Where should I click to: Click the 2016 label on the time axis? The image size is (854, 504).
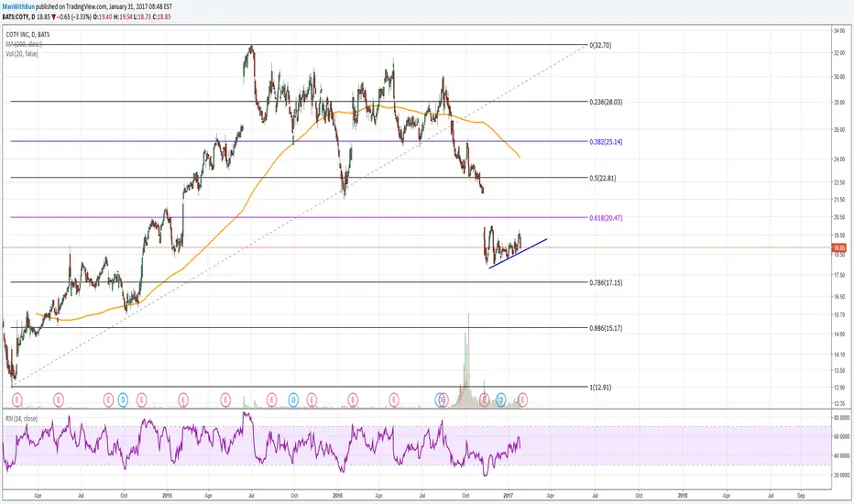click(x=338, y=496)
